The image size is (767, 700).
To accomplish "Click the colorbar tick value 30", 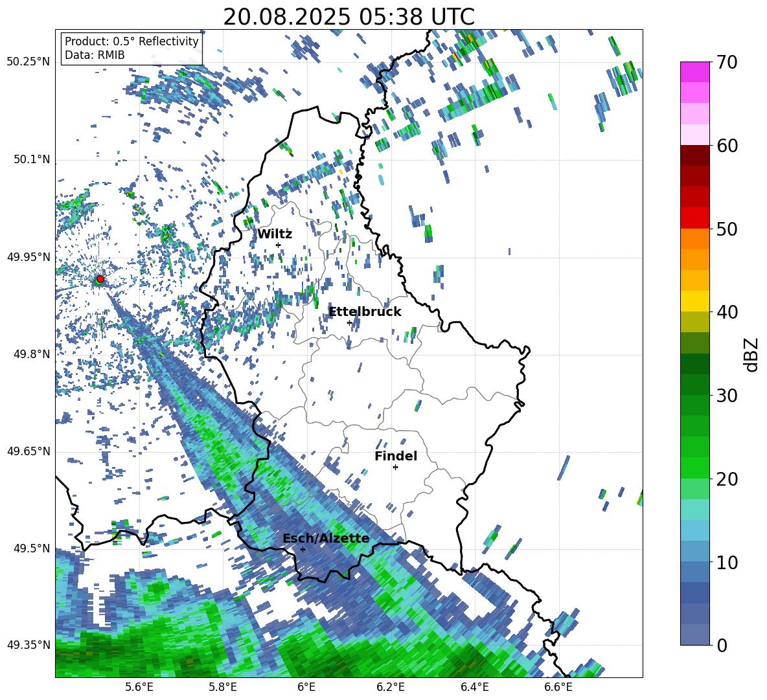I will 727,396.
